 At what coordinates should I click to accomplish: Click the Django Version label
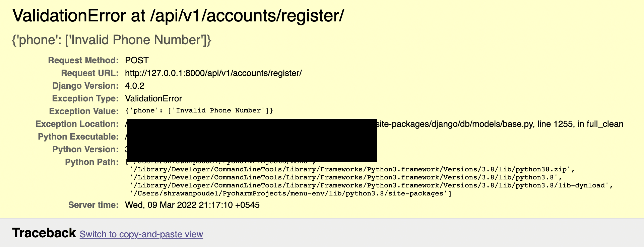pos(85,86)
